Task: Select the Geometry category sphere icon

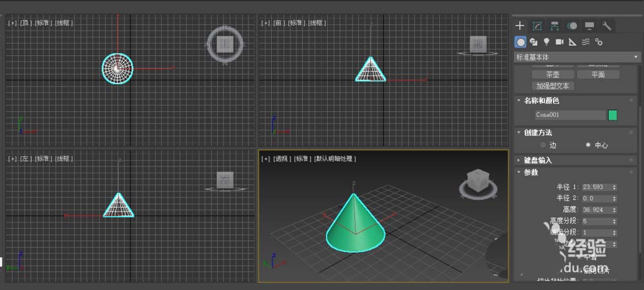Action: (521, 42)
